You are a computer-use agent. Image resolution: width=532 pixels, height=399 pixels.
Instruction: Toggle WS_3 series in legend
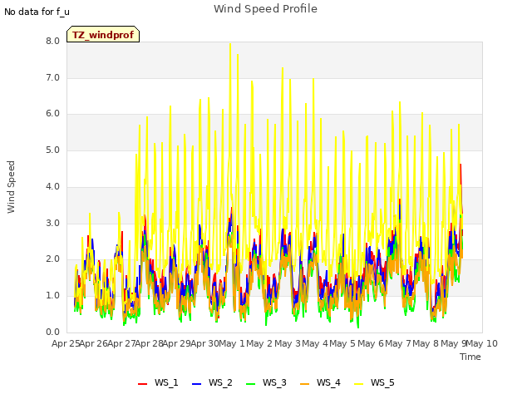point(266,382)
